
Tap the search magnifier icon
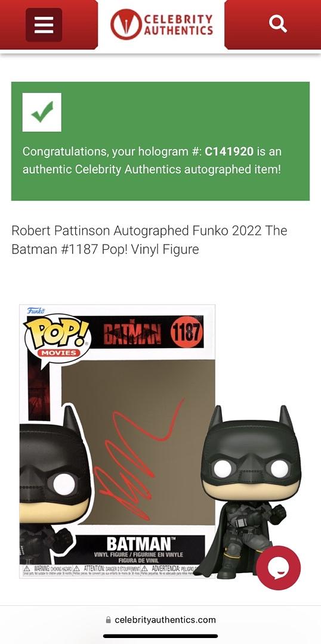[x=278, y=23]
